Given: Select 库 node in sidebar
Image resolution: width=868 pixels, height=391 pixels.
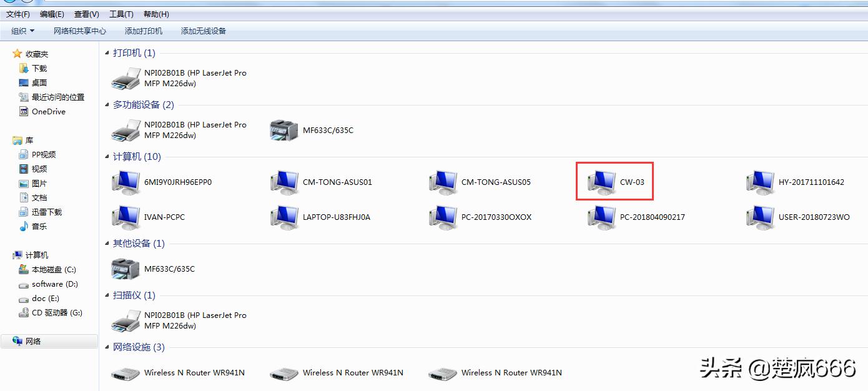Looking at the screenshot, I should tap(29, 140).
